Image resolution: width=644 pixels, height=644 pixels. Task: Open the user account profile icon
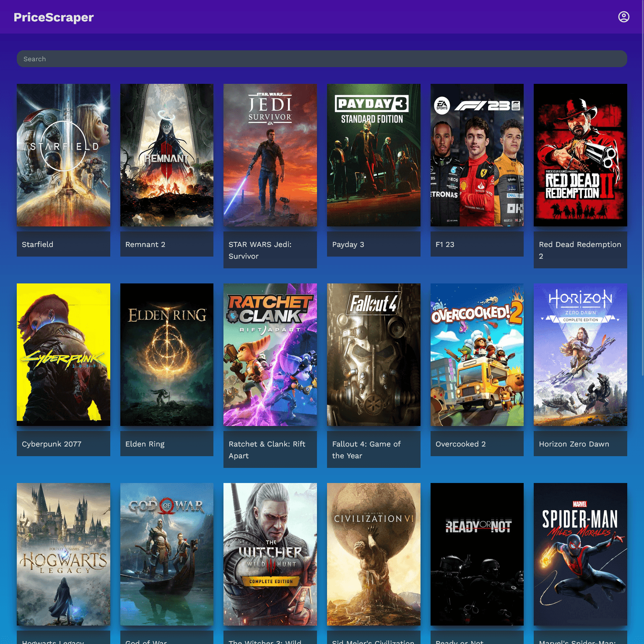point(624,17)
